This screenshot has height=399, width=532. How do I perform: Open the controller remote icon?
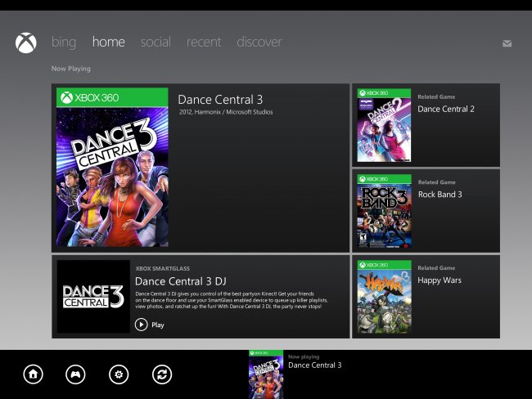75,374
